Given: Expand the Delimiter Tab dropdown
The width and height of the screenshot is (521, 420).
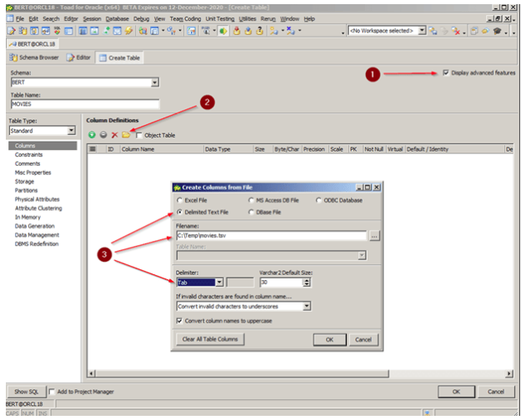Looking at the screenshot, I should (219, 282).
